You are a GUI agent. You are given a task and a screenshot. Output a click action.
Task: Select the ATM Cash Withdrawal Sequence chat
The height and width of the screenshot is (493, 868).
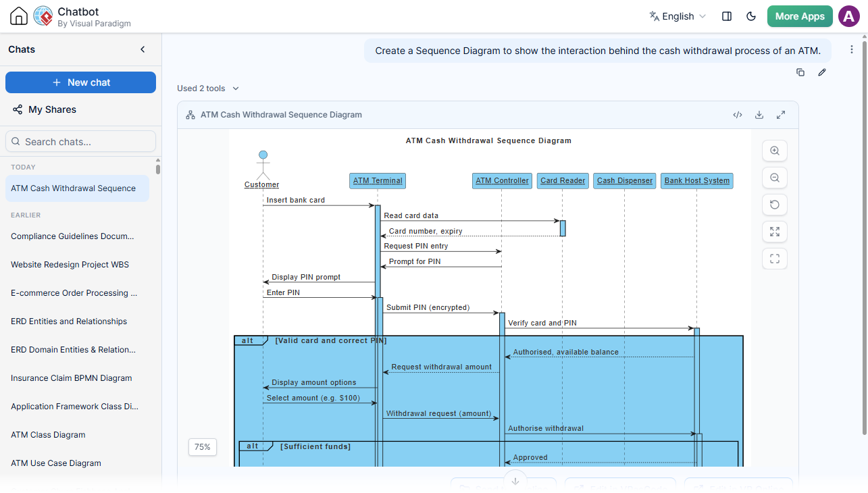coord(77,188)
